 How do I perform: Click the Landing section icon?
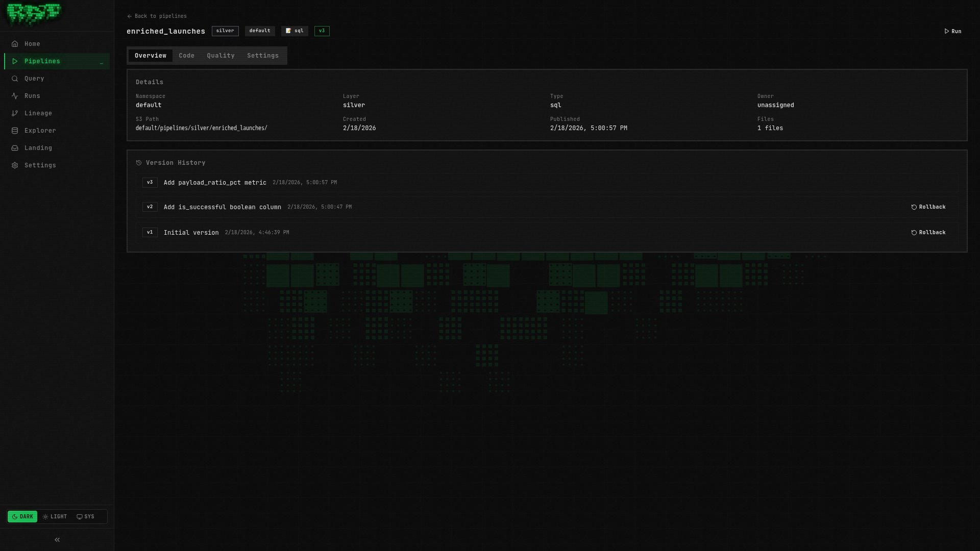coord(15,148)
